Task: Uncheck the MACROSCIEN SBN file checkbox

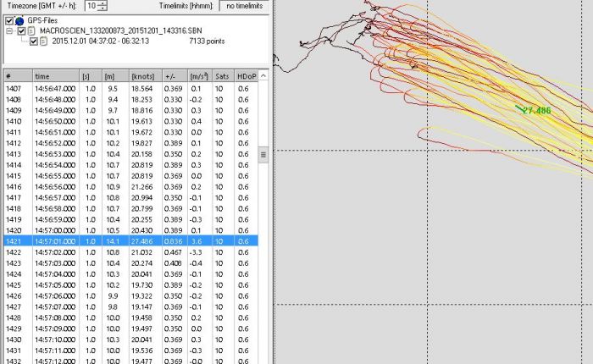Action: coord(22,30)
